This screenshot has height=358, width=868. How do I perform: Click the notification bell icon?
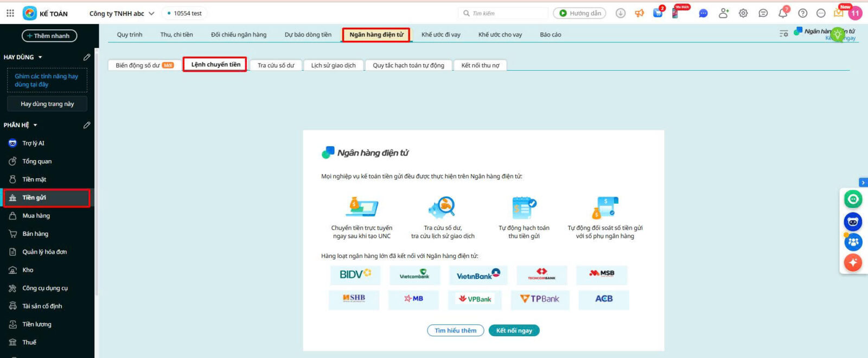pyautogui.click(x=782, y=13)
